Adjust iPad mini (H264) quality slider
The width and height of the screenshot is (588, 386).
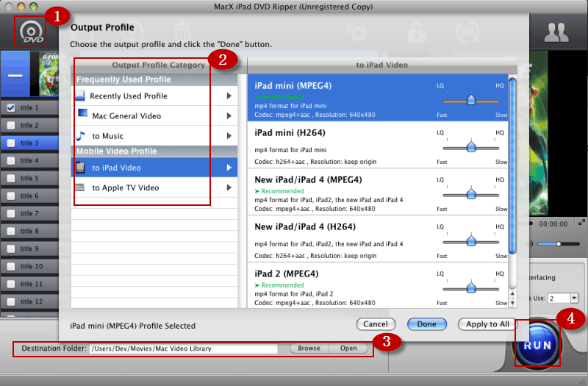click(x=471, y=147)
